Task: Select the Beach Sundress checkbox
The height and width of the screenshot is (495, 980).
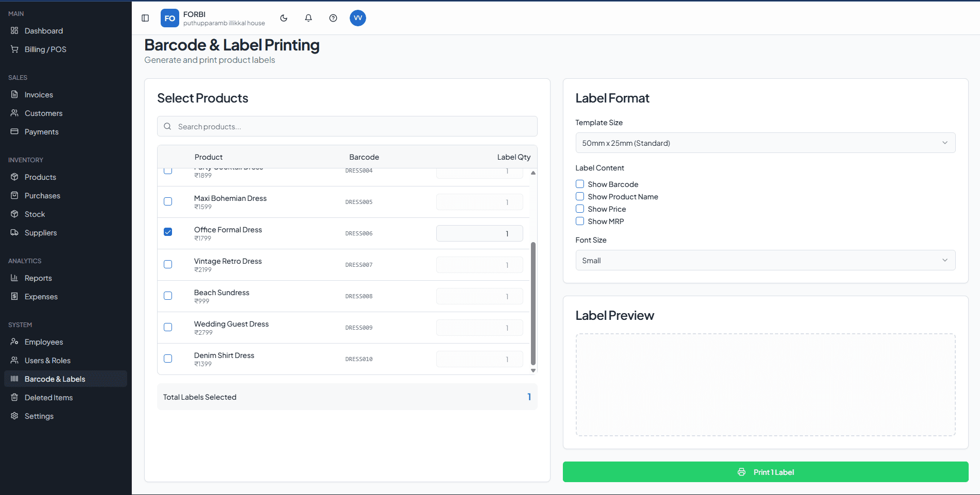Action: tap(168, 296)
